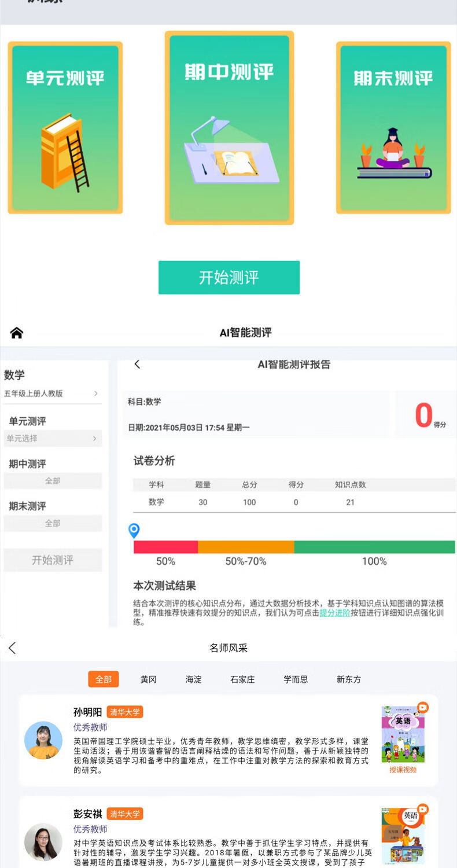
Task: Click the gray 开始测评 sidebar button
Action: [53, 560]
